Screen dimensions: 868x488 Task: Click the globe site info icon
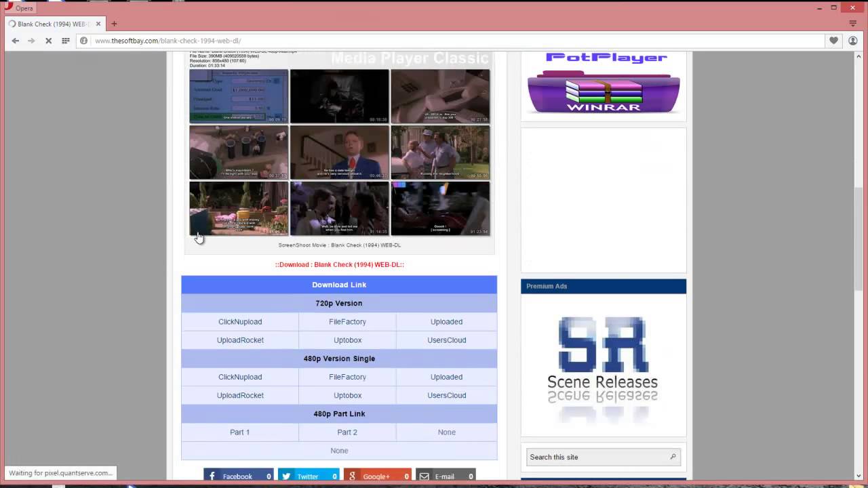[x=84, y=41]
